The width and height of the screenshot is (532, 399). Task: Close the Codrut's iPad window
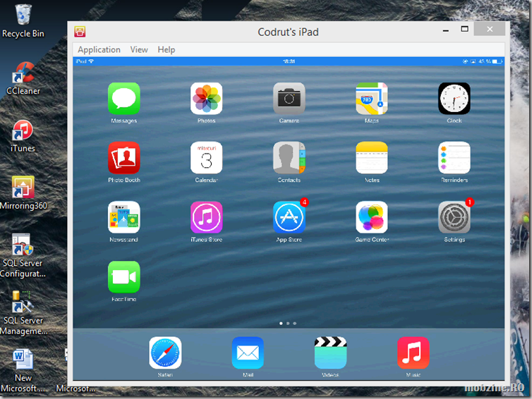point(490,29)
